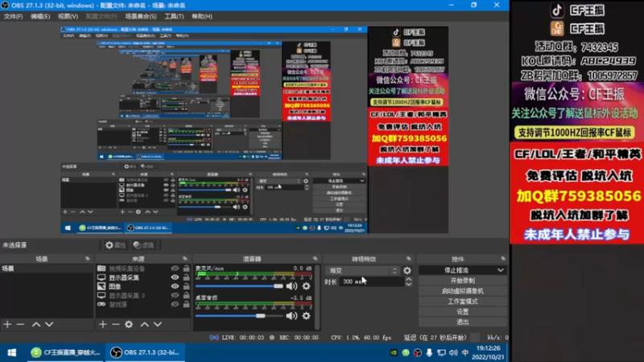
Task: Show the 显示器采集 2 source via its eye icon
Action: (x=175, y=295)
